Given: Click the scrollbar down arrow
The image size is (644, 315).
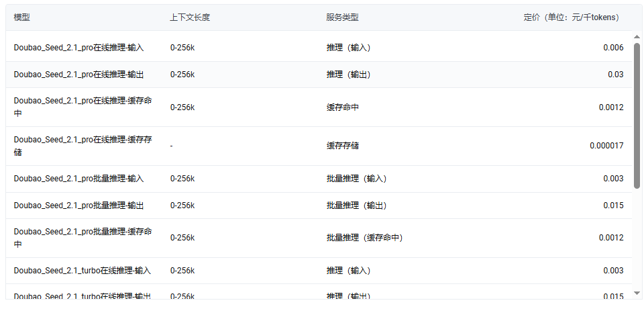Looking at the screenshot, I should tap(637, 294).
